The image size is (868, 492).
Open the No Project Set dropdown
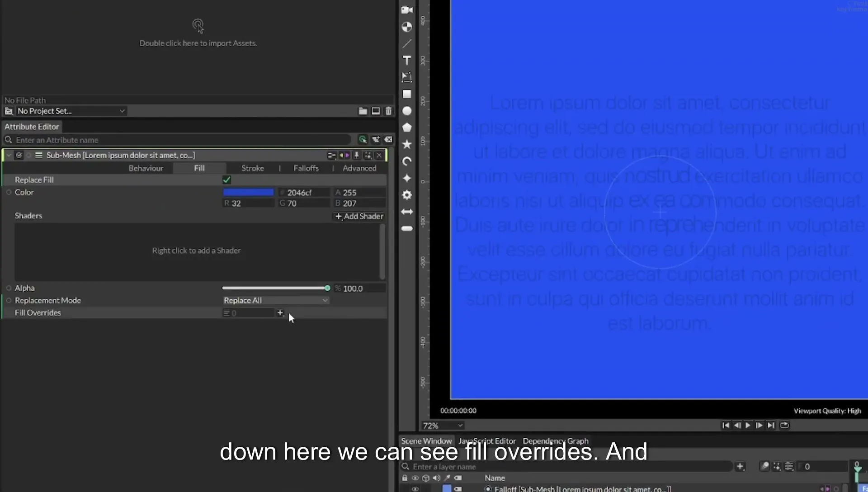point(71,111)
